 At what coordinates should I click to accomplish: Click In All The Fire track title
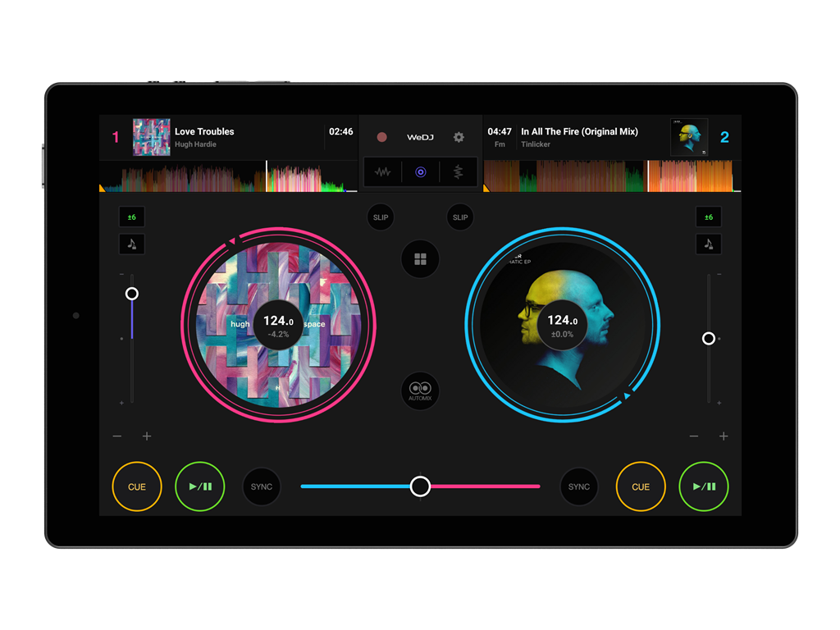point(580,131)
